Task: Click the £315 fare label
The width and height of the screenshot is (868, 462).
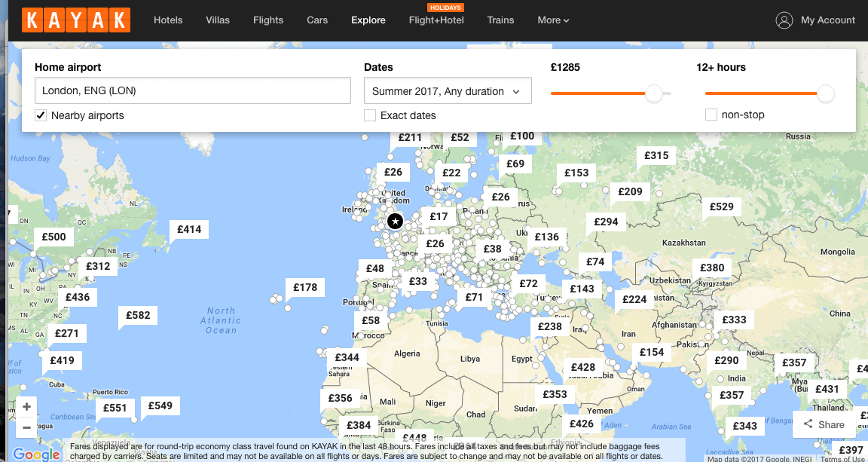Action: click(x=656, y=156)
